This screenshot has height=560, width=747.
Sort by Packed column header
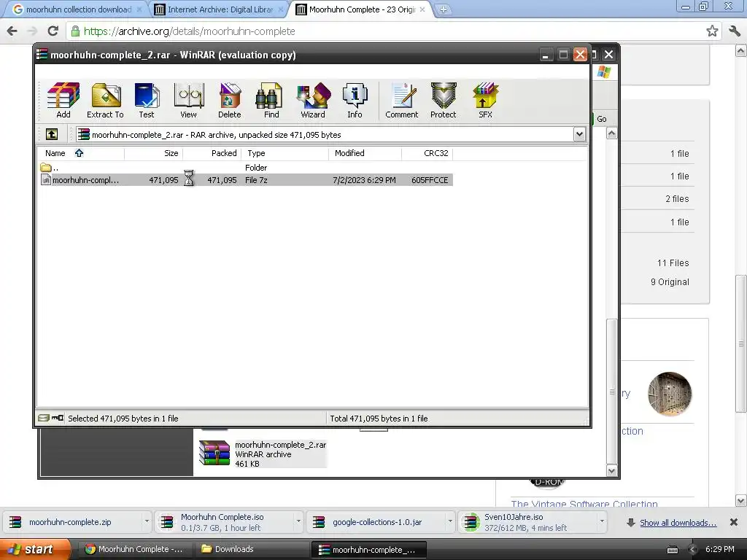212,153
